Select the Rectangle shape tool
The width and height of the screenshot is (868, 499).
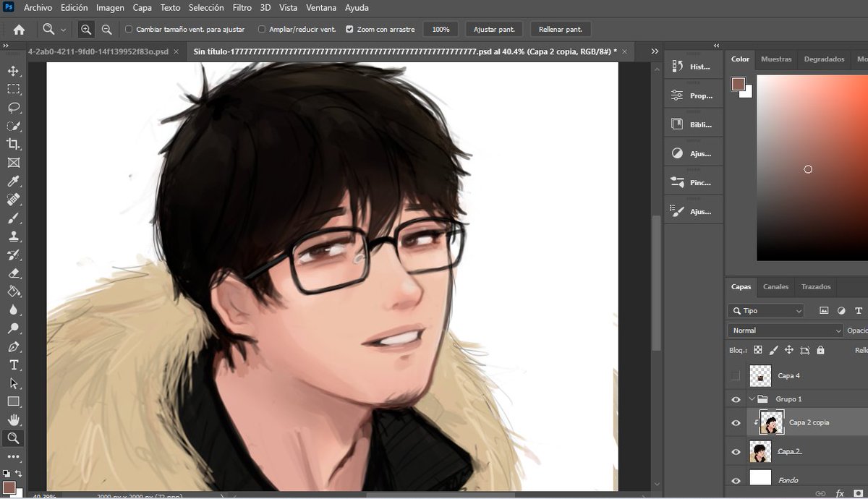pos(13,401)
